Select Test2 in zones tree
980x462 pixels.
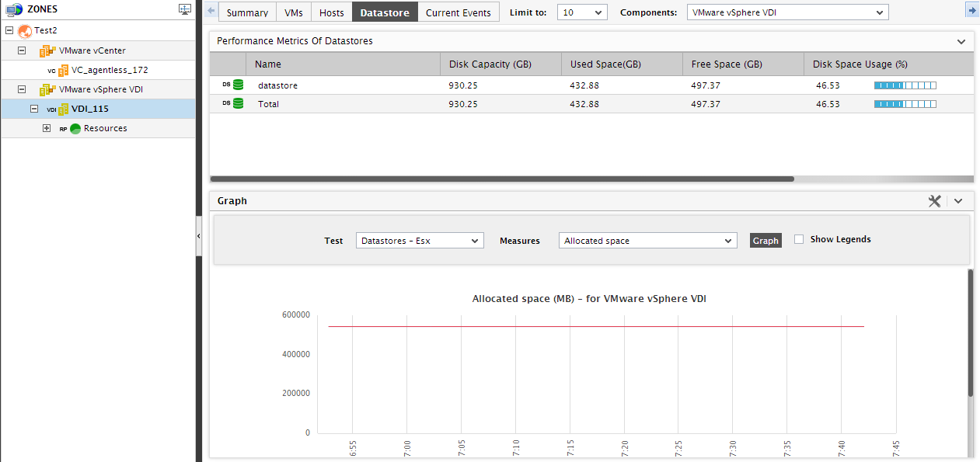point(46,30)
